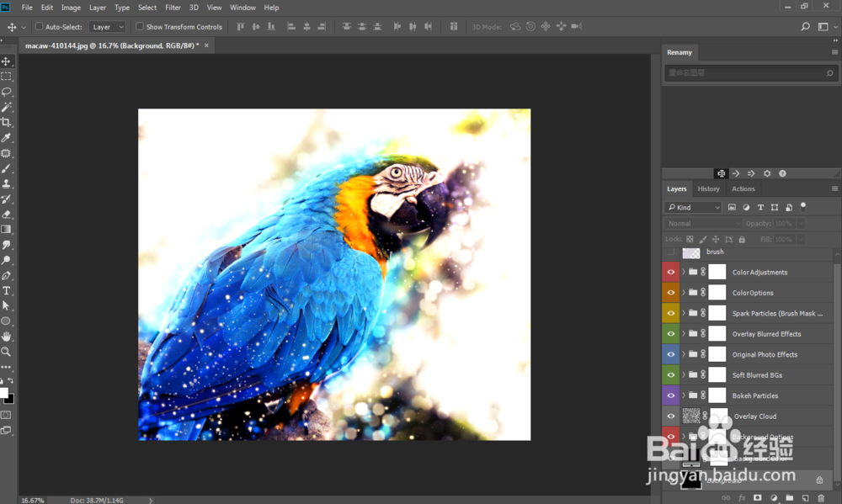Select the Gradient tool
The height and width of the screenshot is (504, 842).
click(7, 229)
